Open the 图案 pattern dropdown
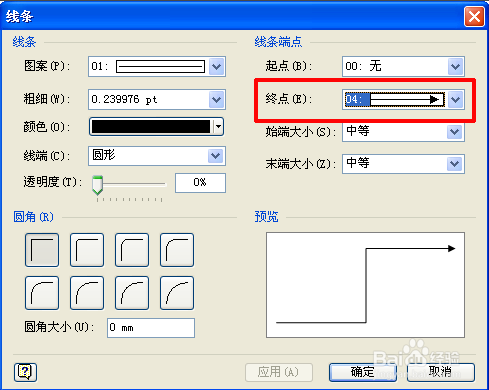The image size is (489, 390). coord(217,67)
